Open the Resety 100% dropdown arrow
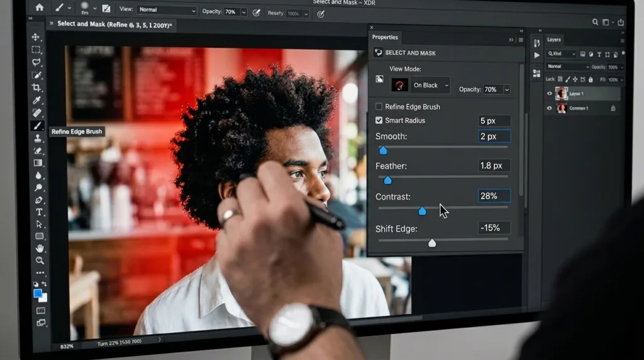Screen dimensions: 644x360 306,14
